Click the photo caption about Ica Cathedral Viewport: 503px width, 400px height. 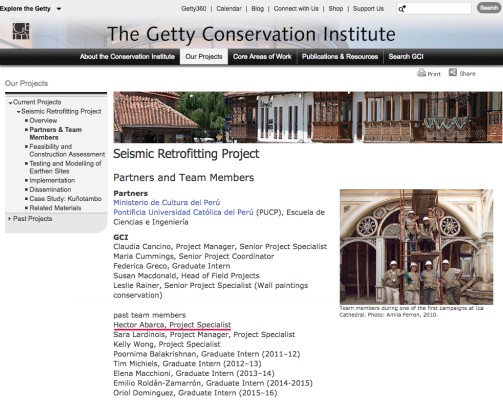pyautogui.click(x=411, y=311)
